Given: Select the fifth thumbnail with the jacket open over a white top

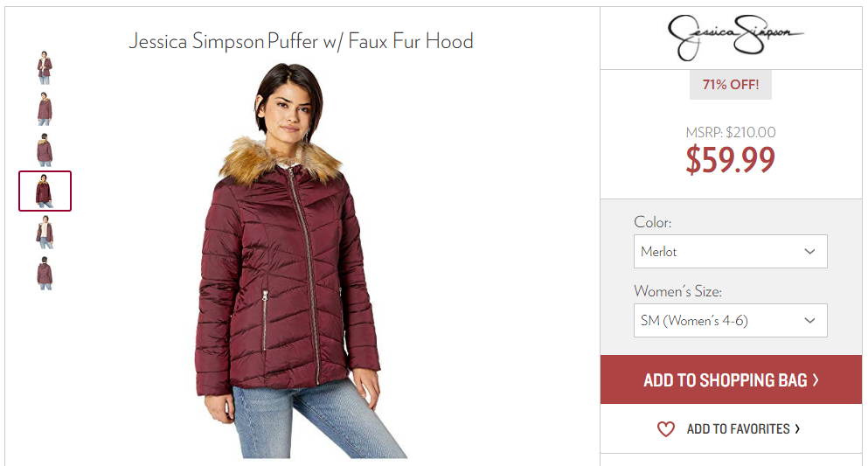Looking at the screenshot, I should [45, 232].
